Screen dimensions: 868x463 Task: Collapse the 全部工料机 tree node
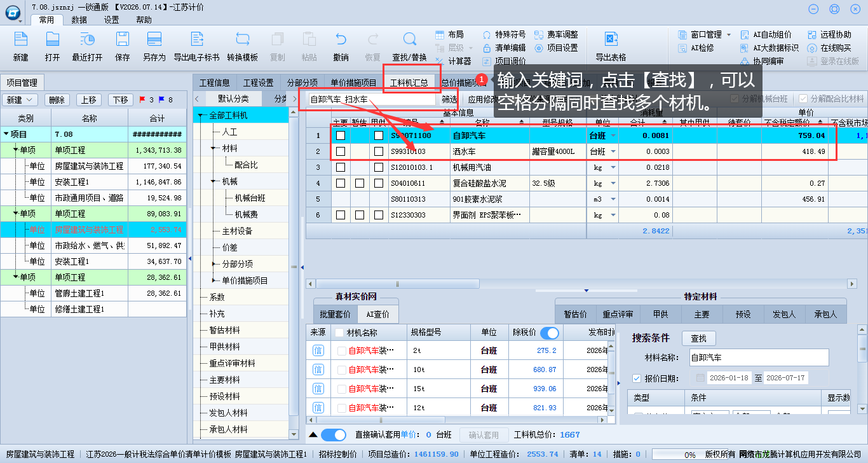[201, 115]
